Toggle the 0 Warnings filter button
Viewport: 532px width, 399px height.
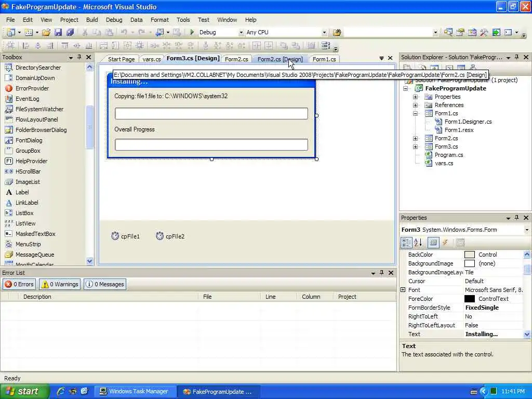click(60, 284)
